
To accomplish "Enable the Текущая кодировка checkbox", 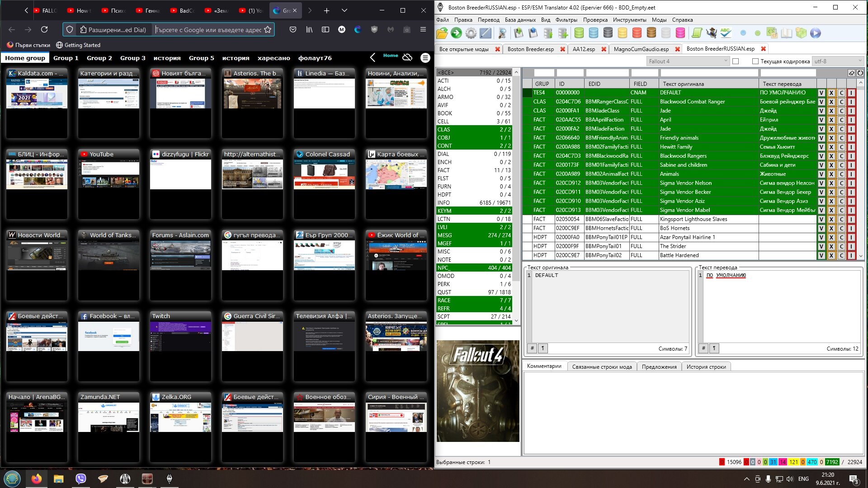I will [755, 61].
